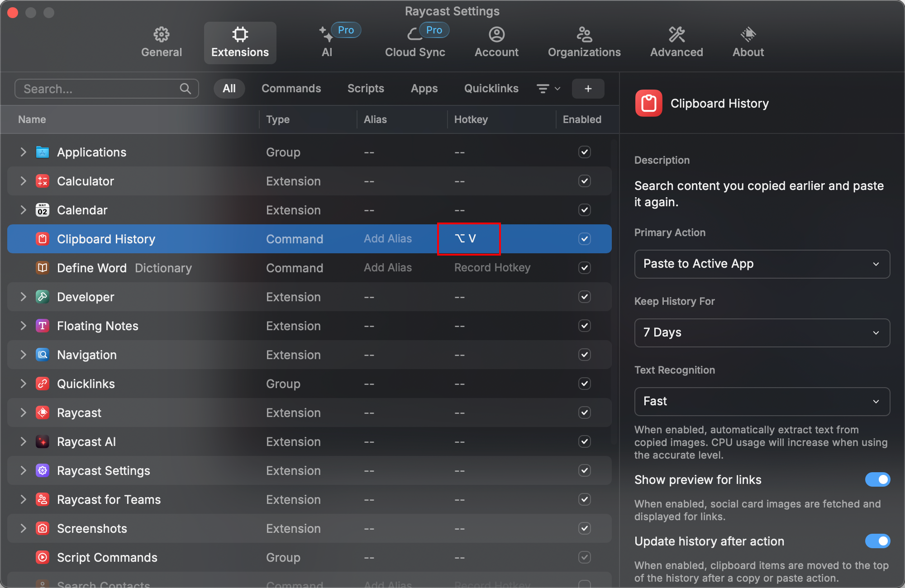Toggle Update history after action switch

pyautogui.click(x=877, y=541)
